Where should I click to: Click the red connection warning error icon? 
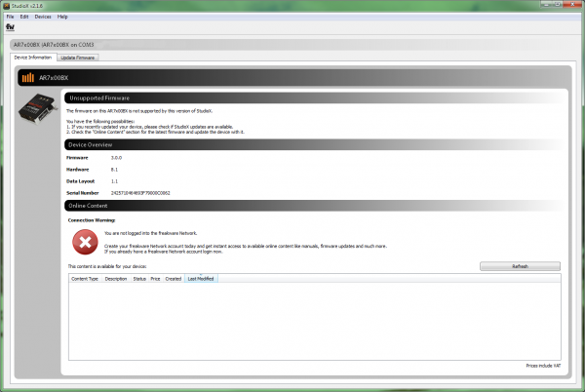[84, 239]
